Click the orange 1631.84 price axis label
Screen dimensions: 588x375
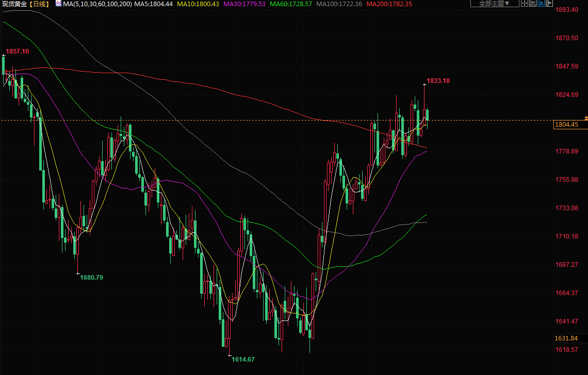point(566,338)
